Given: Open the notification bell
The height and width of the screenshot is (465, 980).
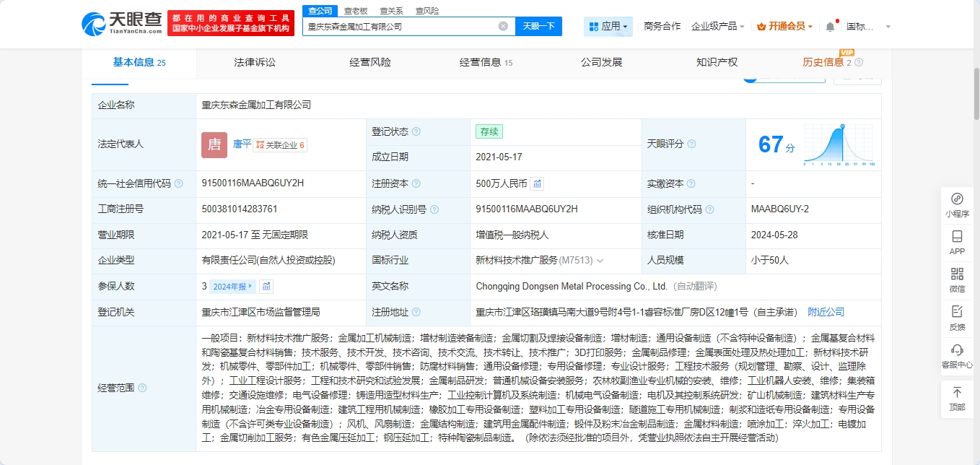Looking at the screenshot, I should [830, 27].
